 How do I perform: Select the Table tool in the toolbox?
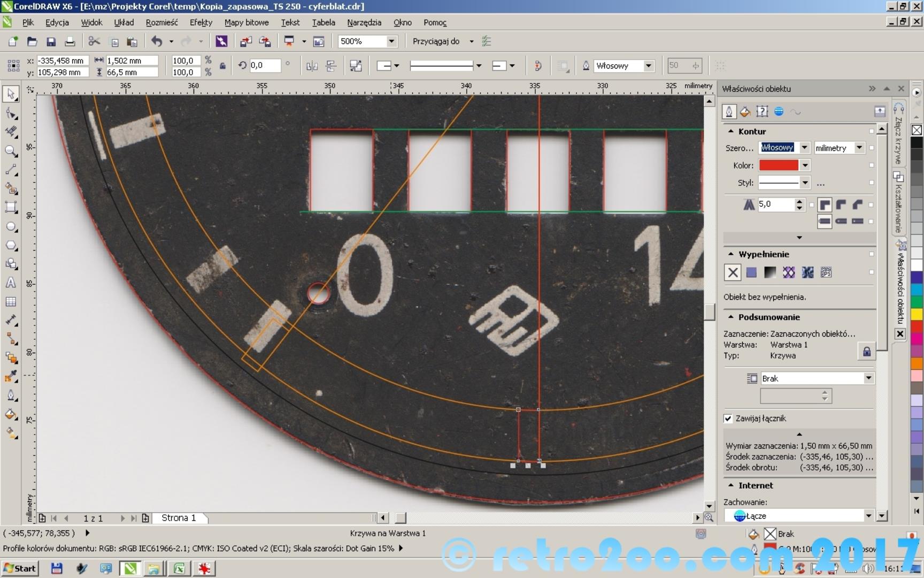pos(11,302)
